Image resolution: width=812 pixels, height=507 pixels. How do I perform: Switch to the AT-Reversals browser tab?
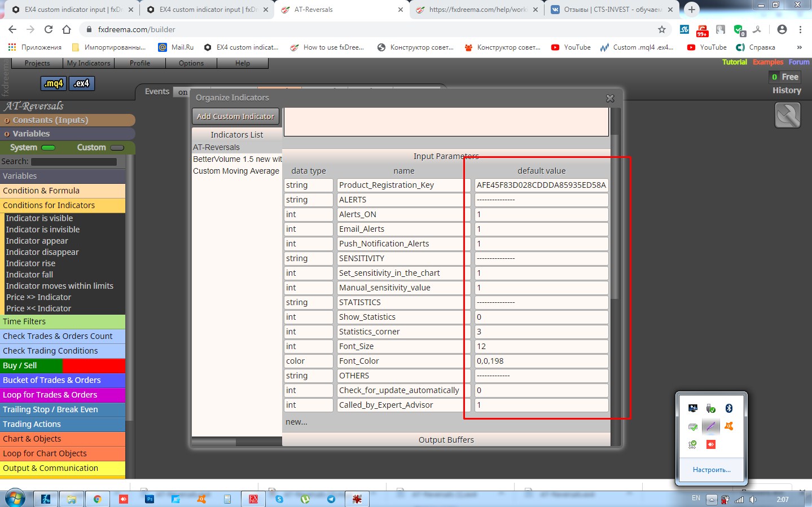point(342,10)
